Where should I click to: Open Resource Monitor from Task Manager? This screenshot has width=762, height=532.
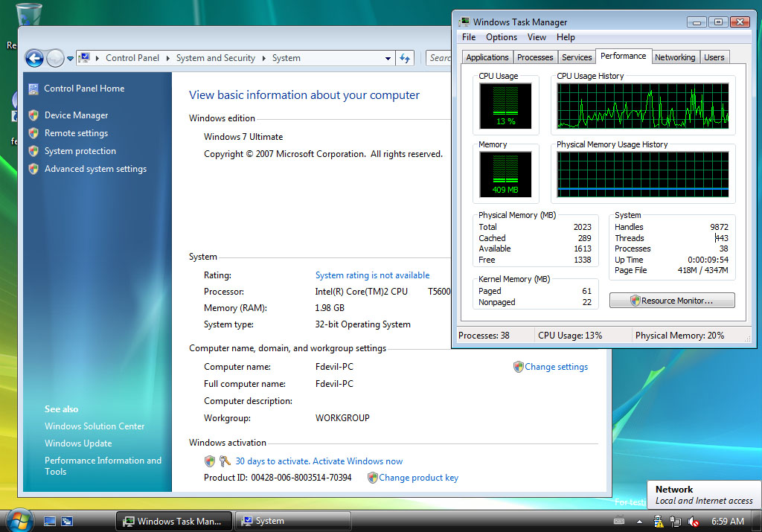point(672,301)
